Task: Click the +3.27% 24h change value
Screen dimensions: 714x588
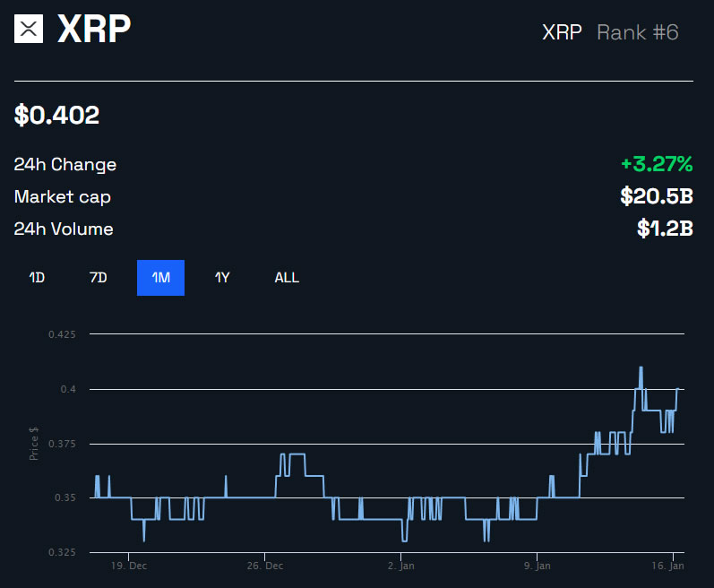Action: point(657,164)
